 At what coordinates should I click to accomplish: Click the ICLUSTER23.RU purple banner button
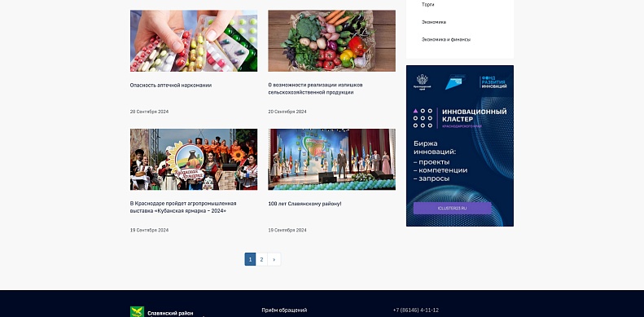[x=452, y=208]
